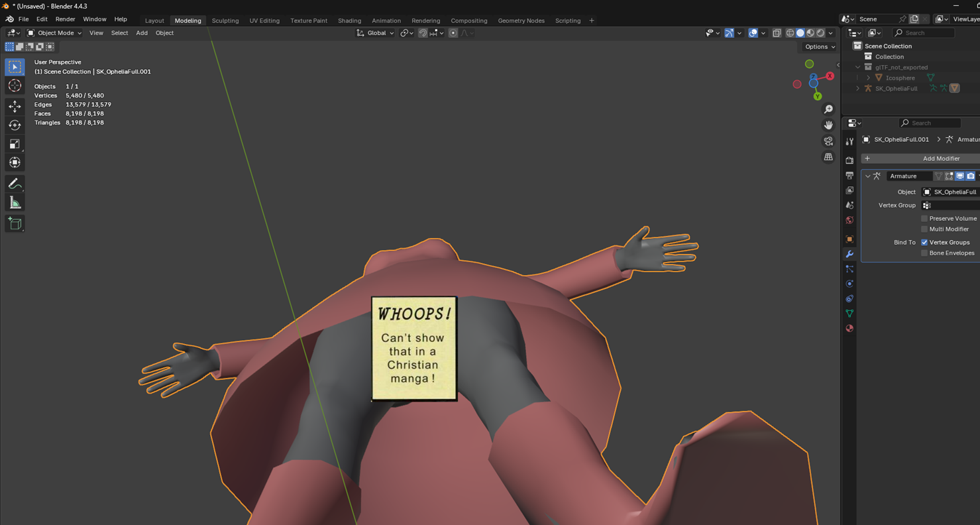
Task: Open gizmo options dropdown arrow
Action: [739, 32]
